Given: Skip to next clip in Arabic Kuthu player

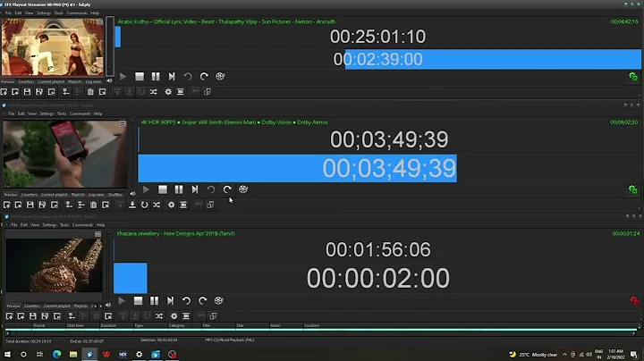Looking at the screenshot, I should tap(172, 76).
